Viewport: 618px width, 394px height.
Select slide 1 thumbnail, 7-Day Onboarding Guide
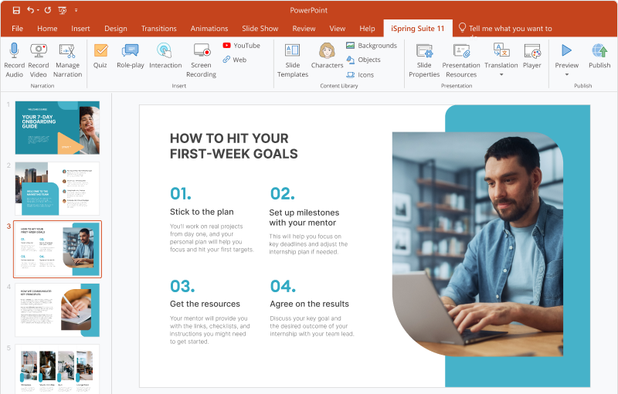click(x=58, y=128)
